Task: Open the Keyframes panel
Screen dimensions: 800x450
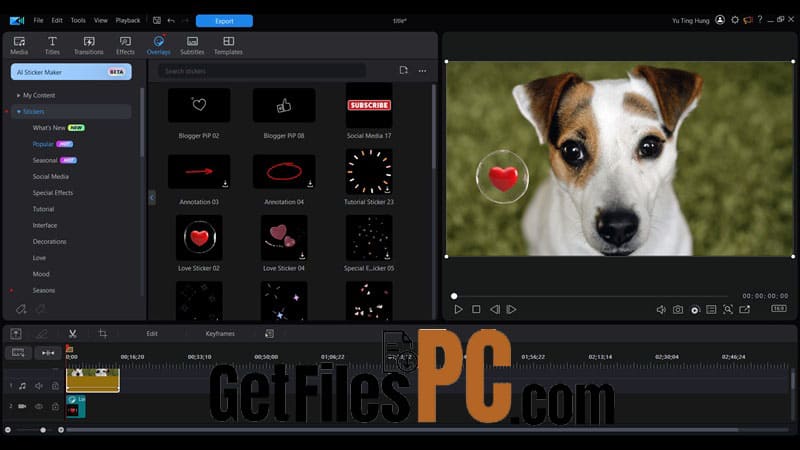Action: point(220,334)
